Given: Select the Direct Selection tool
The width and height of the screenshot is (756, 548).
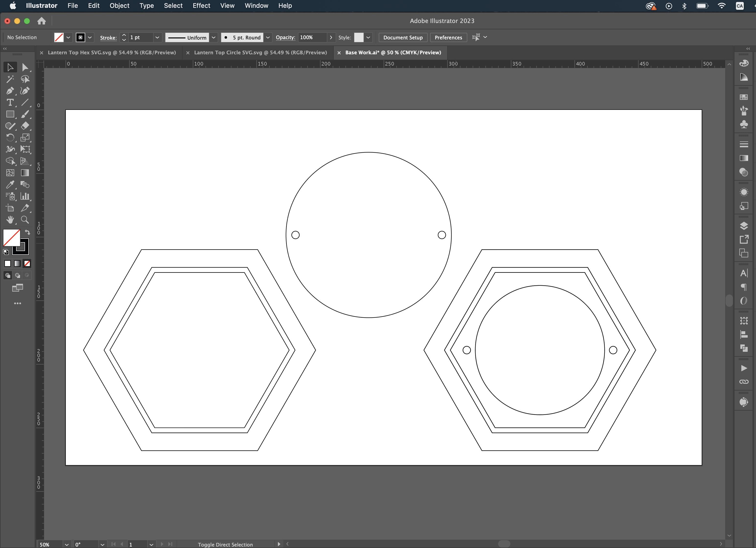Looking at the screenshot, I should click(x=25, y=67).
